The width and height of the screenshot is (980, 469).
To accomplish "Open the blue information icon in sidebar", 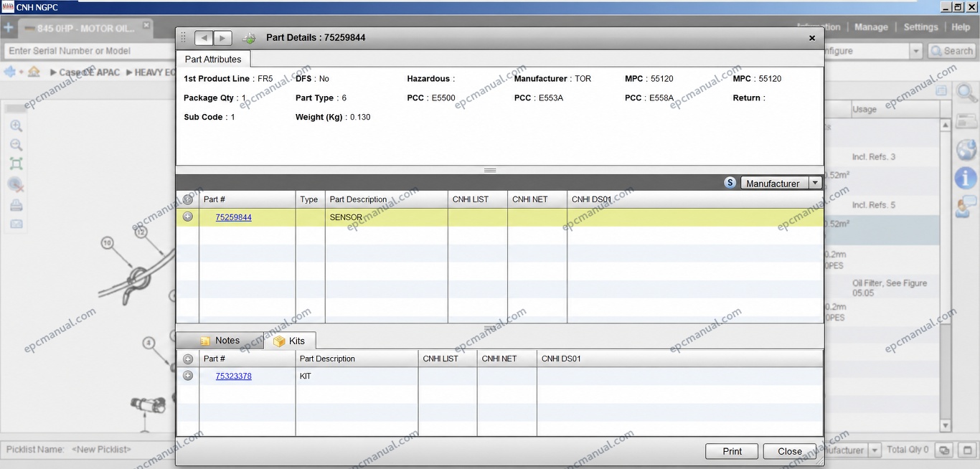I will [966, 177].
